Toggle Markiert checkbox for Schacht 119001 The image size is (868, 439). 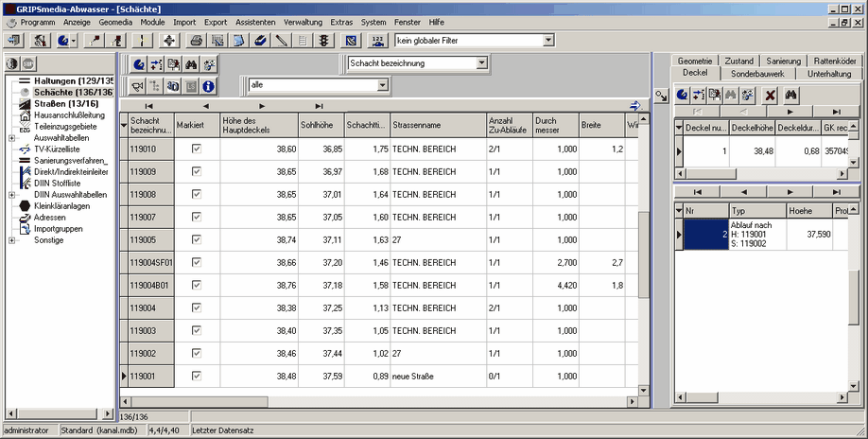[197, 377]
